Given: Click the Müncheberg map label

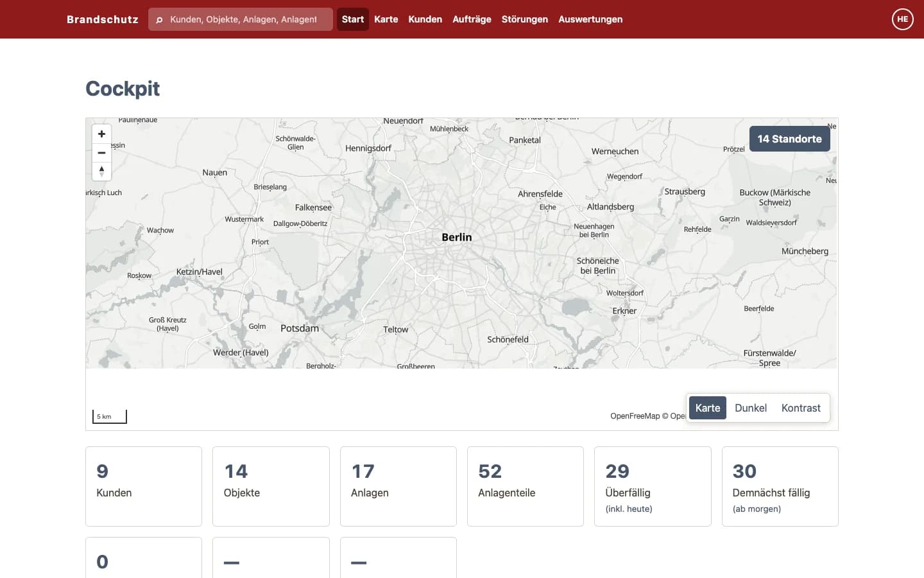Looking at the screenshot, I should click(x=805, y=251).
